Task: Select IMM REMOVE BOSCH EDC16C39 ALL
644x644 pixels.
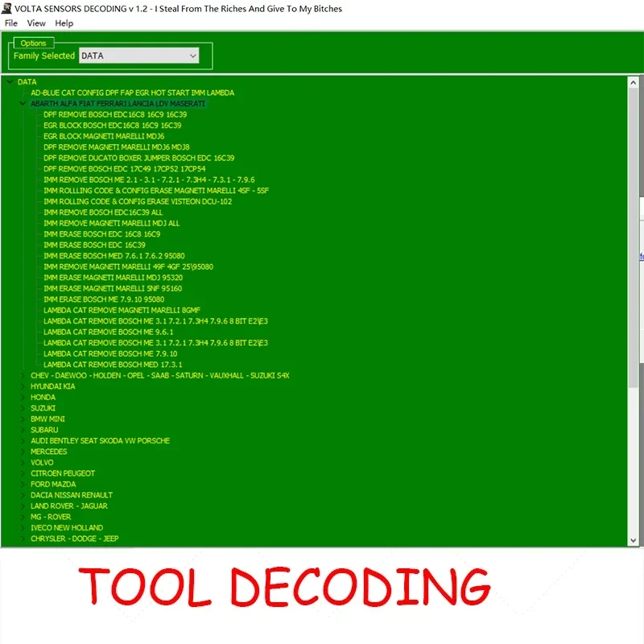Action: (x=103, y=213)
